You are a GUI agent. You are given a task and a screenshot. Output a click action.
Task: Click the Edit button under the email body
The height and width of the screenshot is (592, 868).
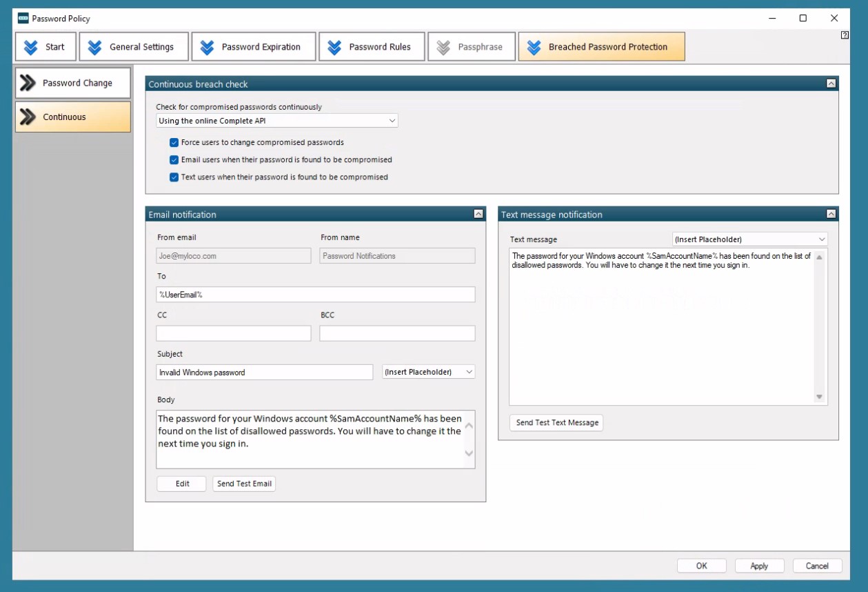[182, 484]
